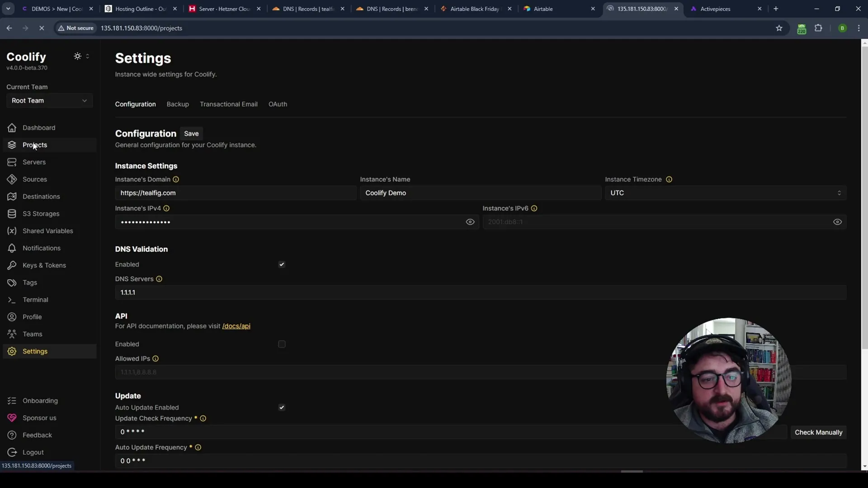Viewport: 868px width, 488px height.
Task: Expand Instance Timezone UTC dropdown
Action: (724, 192)
